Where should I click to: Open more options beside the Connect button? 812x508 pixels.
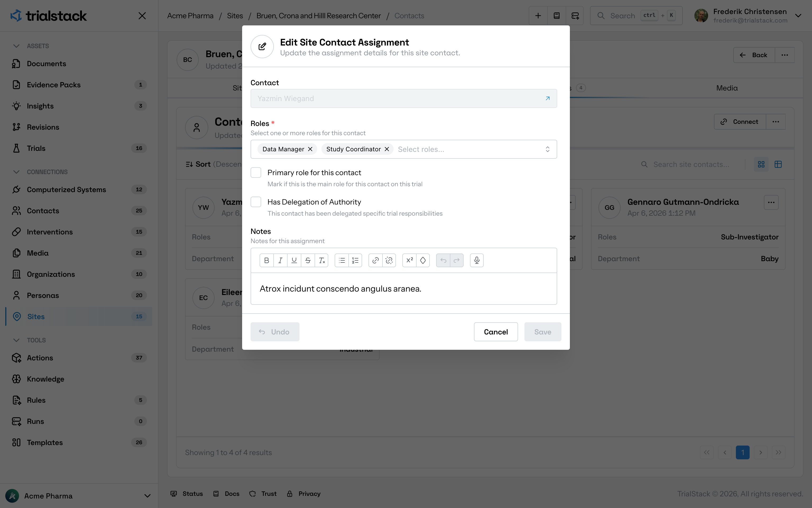tap(776, 122)
